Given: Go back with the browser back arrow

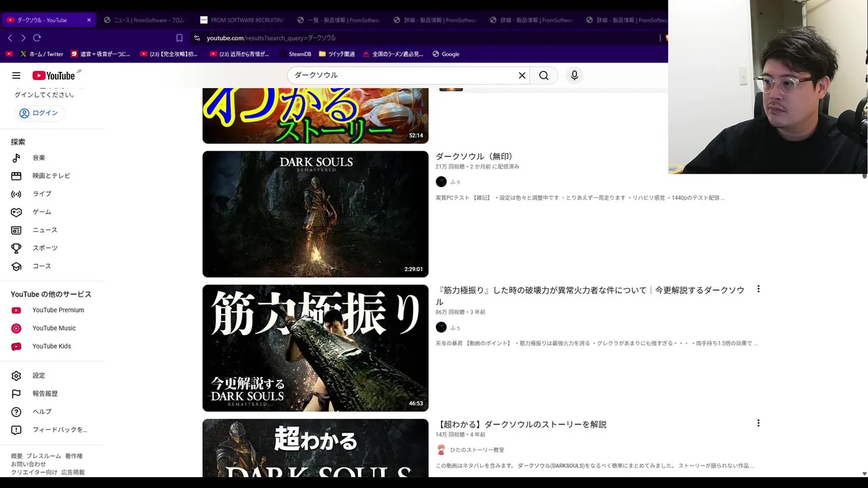Looking at the screenshot, I should (9, 38).
